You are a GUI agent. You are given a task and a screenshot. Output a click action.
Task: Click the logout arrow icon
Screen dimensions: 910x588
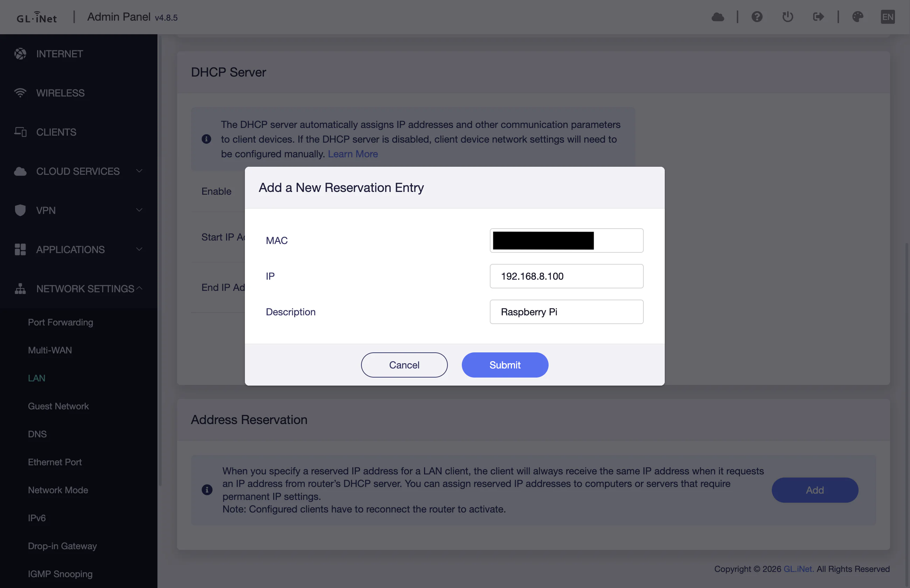pos(818,17)
